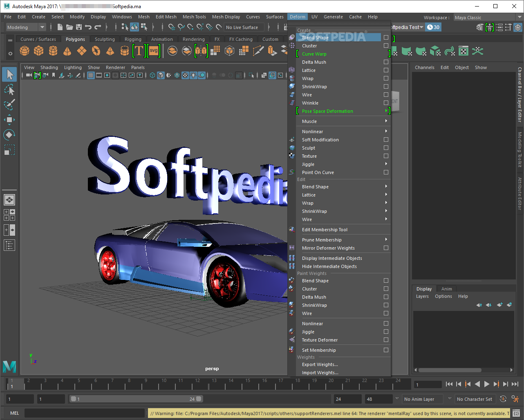Expand the Muscle submenu
Image resolution: width=524 pixels, height=420 pixels.
[x=343, y=121]
